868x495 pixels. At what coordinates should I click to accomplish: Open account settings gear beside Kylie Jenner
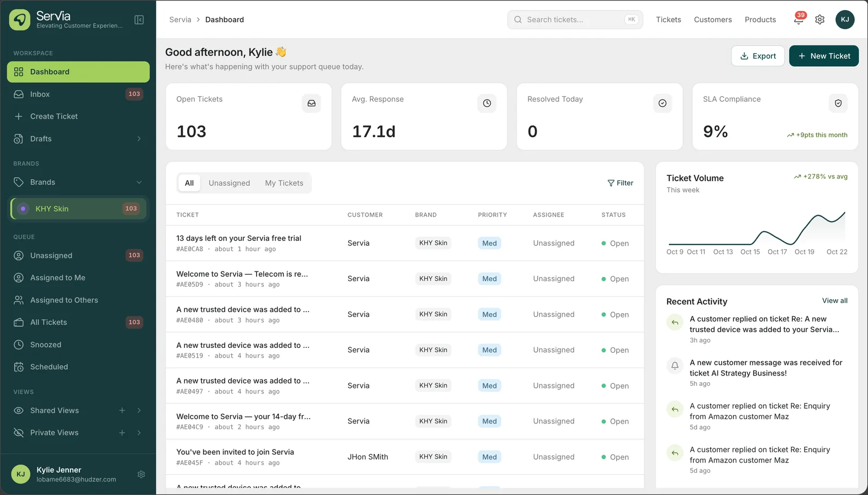141,474
